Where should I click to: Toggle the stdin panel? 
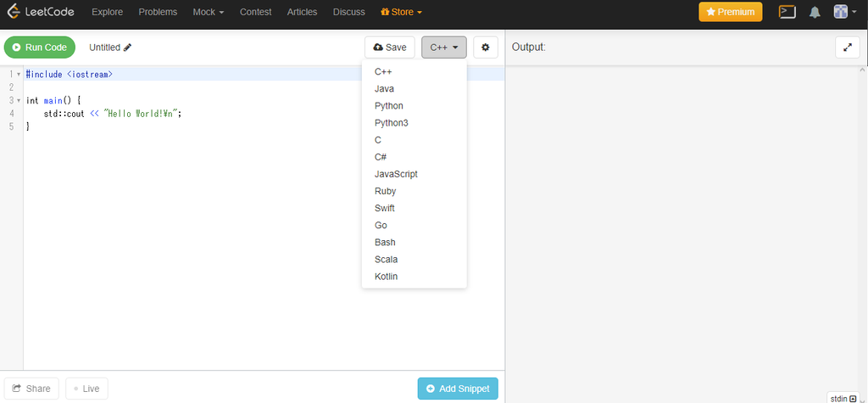(x=843, y=398)
